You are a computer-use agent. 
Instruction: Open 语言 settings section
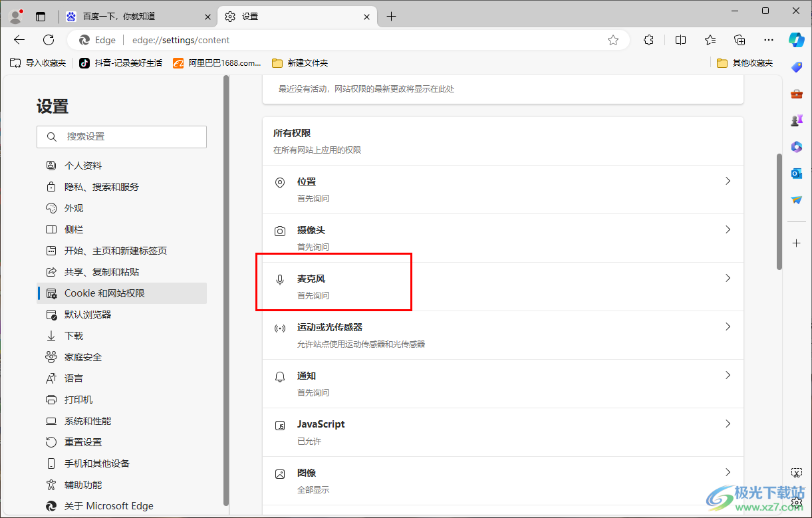click(x=122, y=378)
